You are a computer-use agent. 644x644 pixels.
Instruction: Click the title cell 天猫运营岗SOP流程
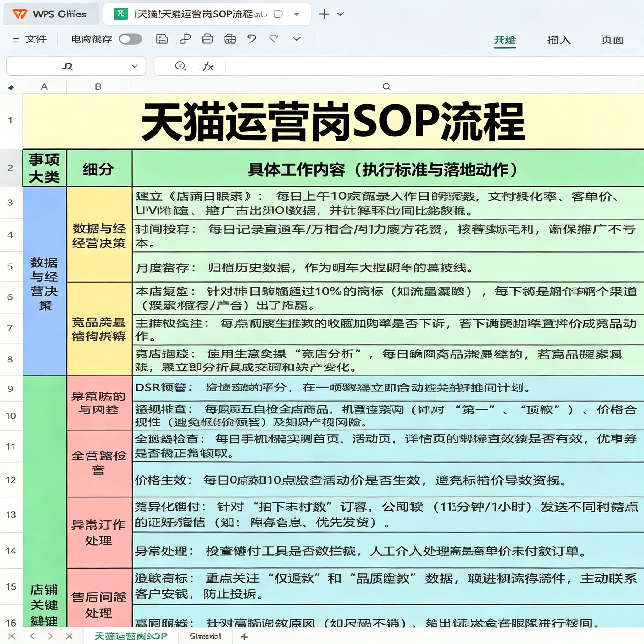click(333, 121)
